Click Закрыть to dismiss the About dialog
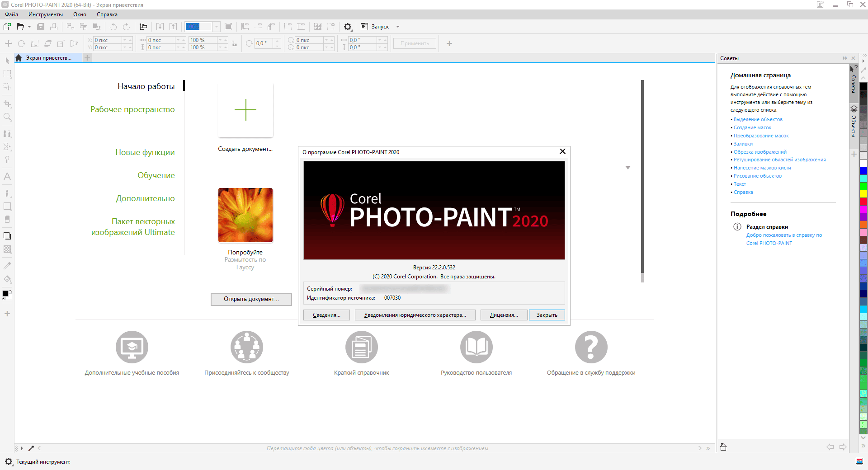The width and height of the screenshot is (868, 470). 547,315
